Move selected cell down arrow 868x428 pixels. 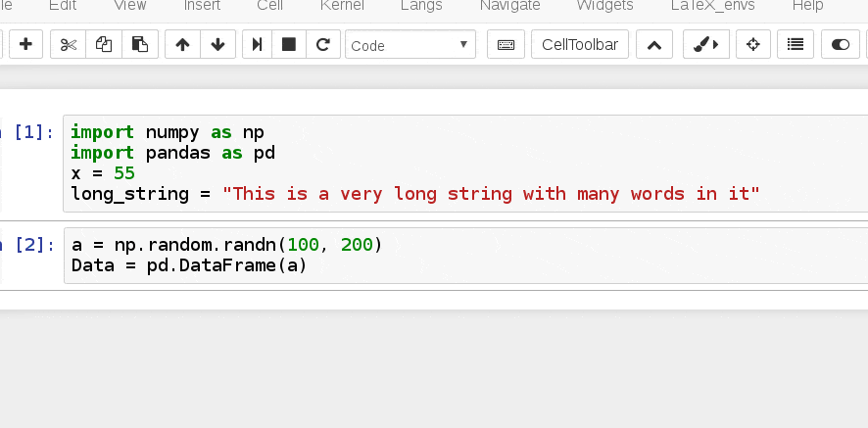click(x=218, y=44)
